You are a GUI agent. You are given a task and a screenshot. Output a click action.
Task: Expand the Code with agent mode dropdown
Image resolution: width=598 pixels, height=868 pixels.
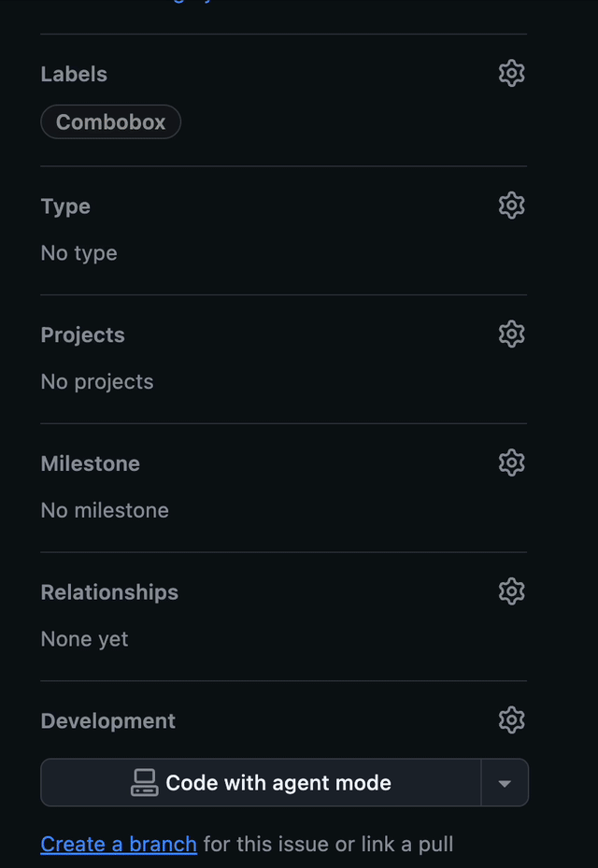click(x=505, y=782)
